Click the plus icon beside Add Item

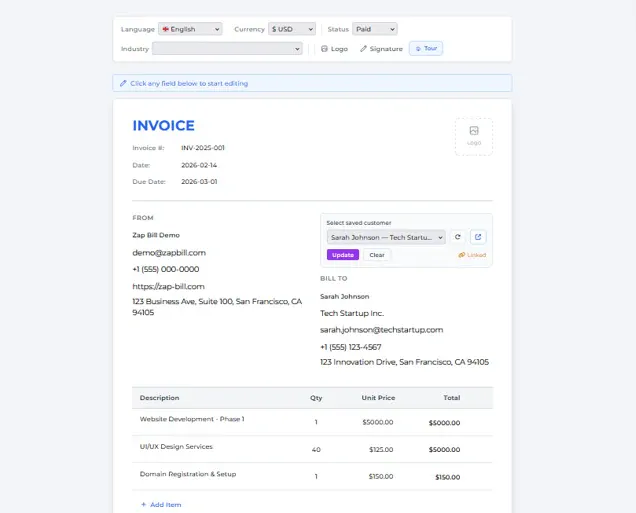(x=143, y=504)
